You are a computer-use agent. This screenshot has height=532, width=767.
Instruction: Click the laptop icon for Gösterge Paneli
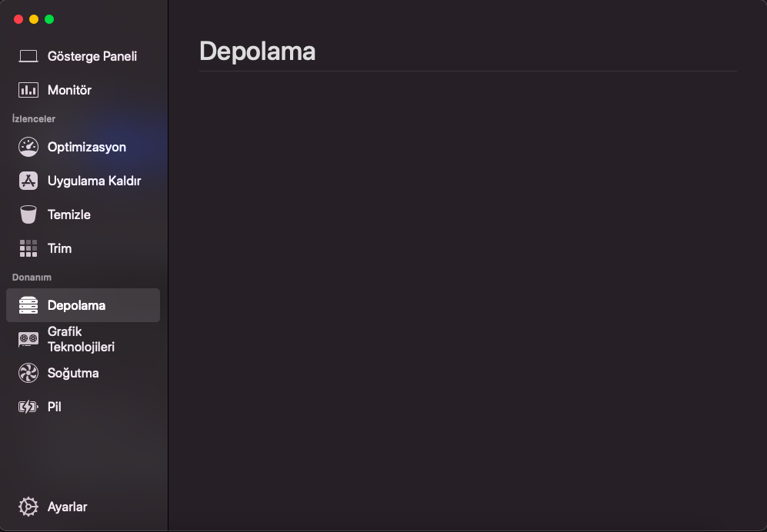tap(28, 56)
